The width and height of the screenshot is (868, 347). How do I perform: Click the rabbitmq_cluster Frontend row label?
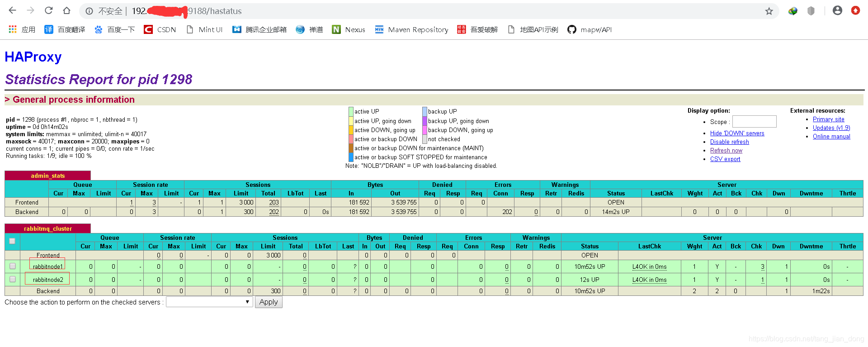pyautogui.click(x=48, y=255)
